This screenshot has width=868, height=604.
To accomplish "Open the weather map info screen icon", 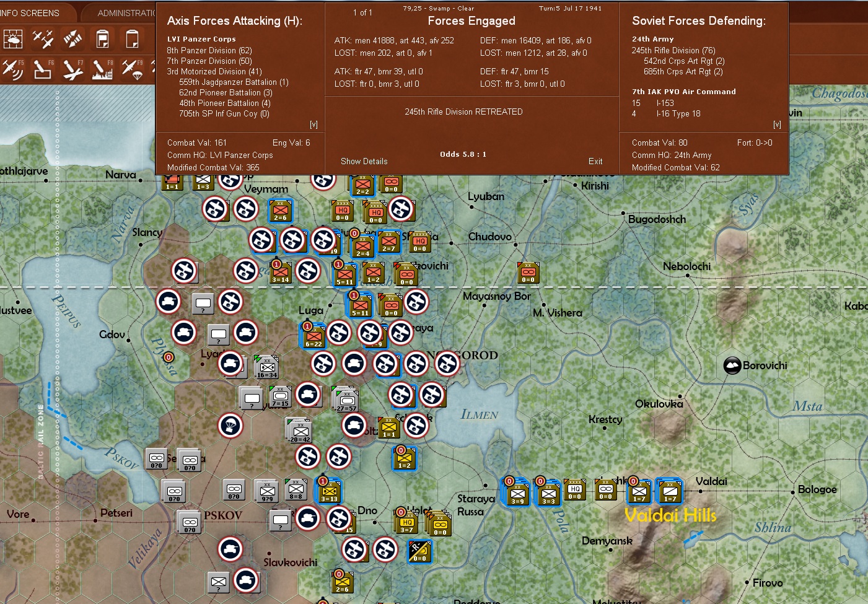I will 12,39.
